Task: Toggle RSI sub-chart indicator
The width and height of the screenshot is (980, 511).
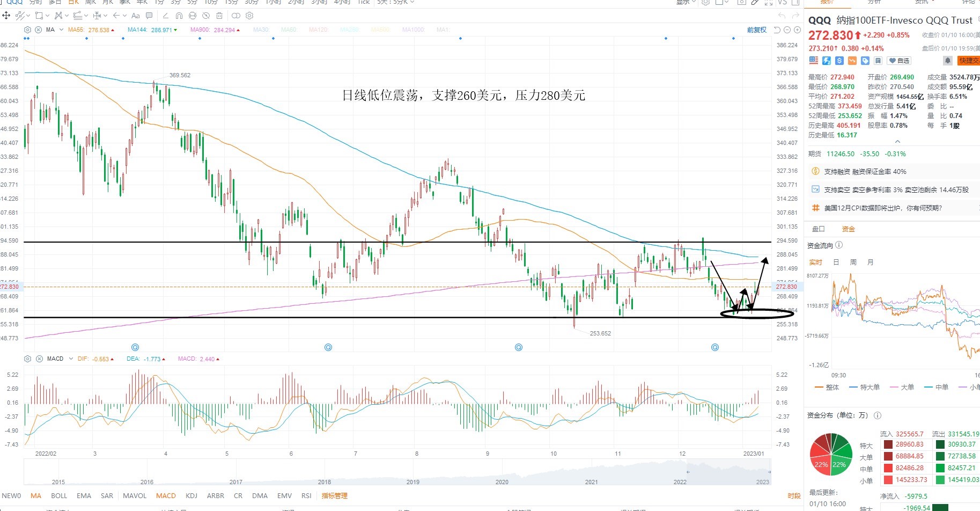Action: 306,495
